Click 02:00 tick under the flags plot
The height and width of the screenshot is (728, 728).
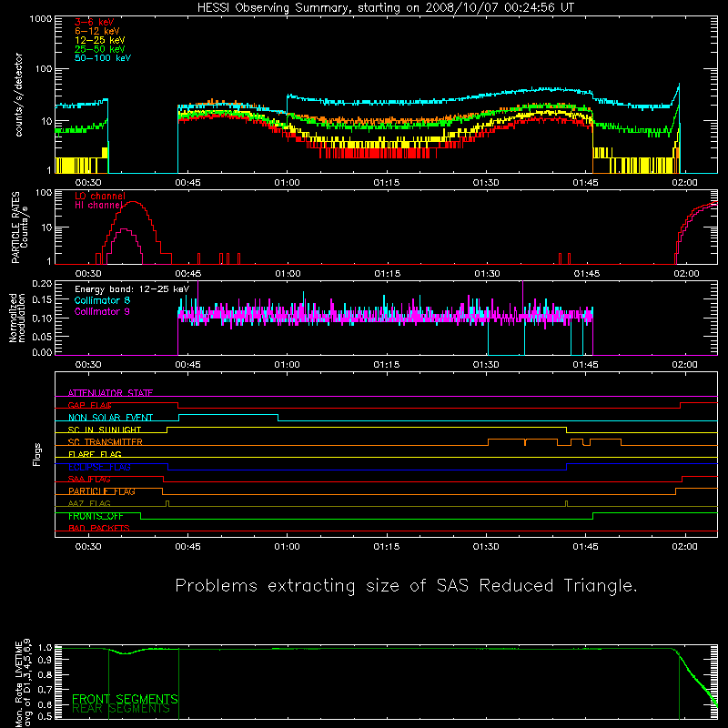[685, 547]
